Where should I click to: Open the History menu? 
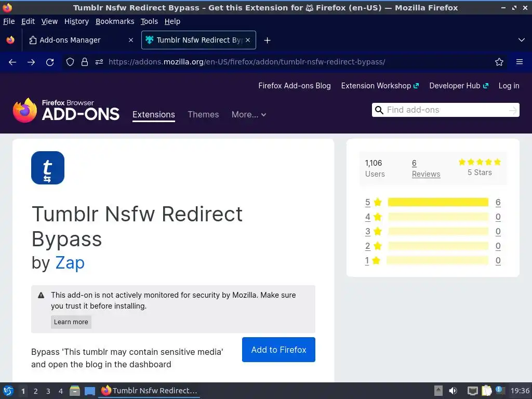[76, 21]
